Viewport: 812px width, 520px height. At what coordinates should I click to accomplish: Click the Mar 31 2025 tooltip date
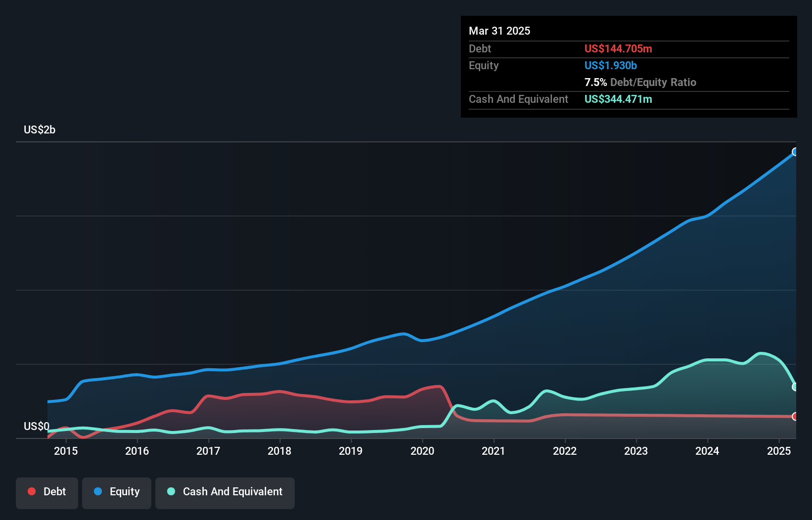click(499, 31)
